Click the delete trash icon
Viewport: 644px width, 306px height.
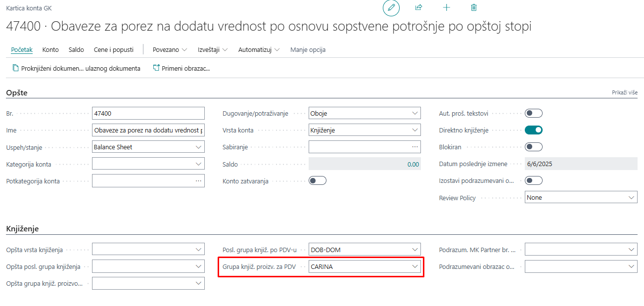coord(473,7)
